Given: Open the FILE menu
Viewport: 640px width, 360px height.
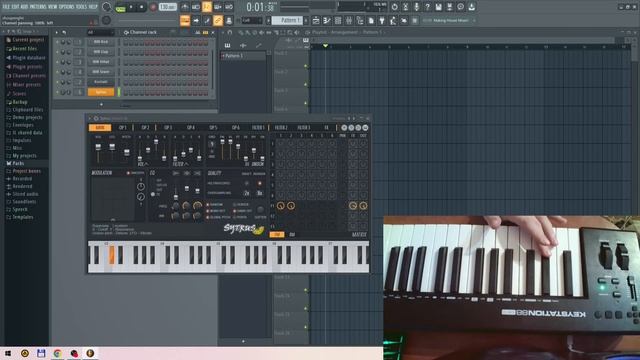Looking at the screenshot, I should click(x=6, y=7).
